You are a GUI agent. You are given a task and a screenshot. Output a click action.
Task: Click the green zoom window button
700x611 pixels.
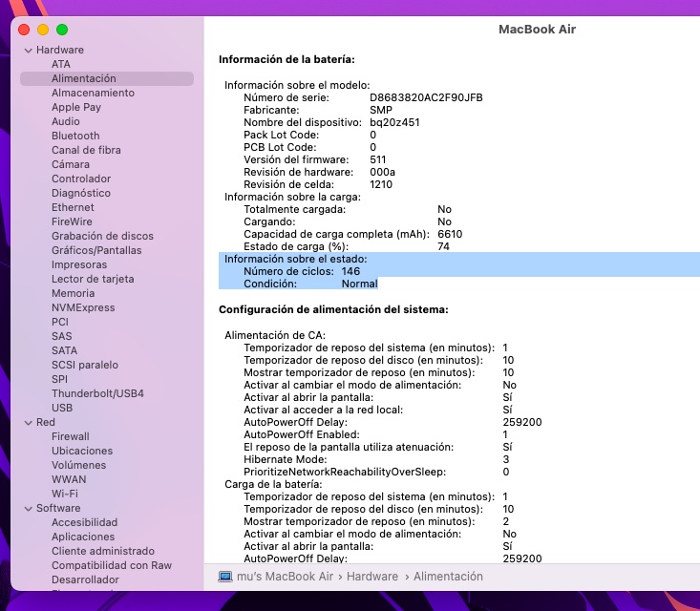pyautogui.click(x=62, y=30)
